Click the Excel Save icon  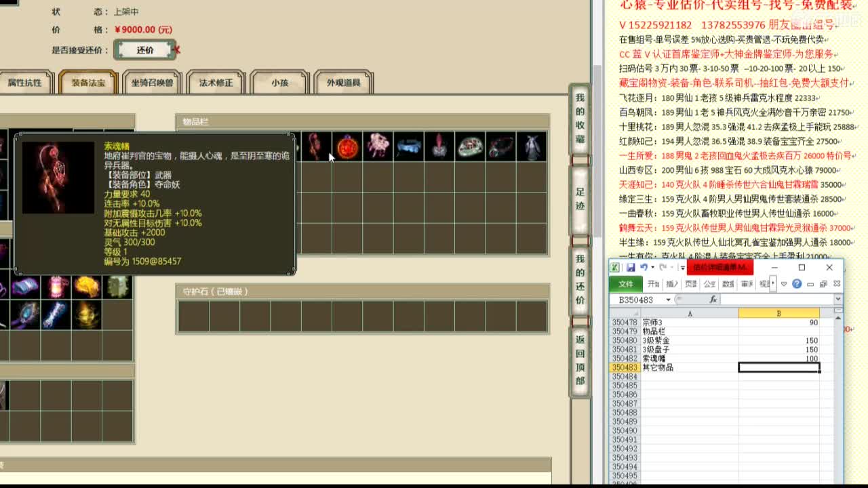tap(631, 268)
